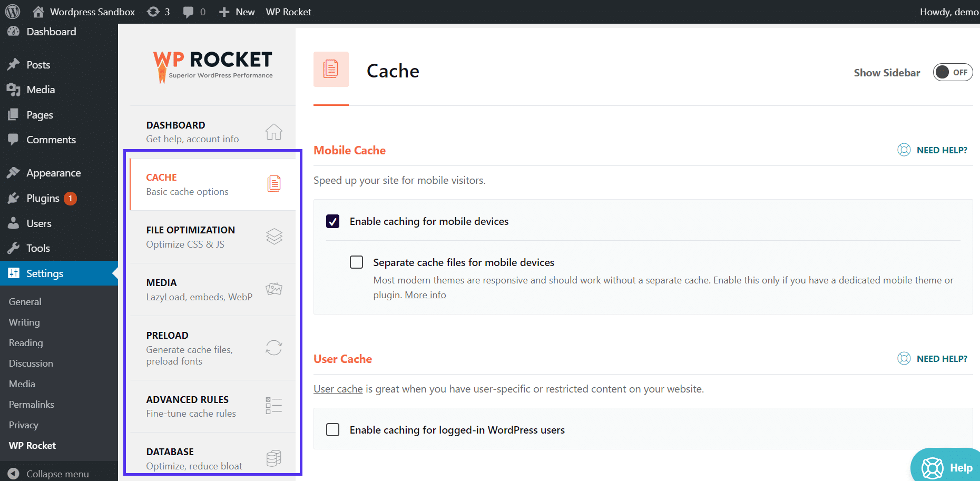The height and width of the screenshot is (481, 980).
Task: Enable caching for logged-in WordPress users
Action: 332,429
